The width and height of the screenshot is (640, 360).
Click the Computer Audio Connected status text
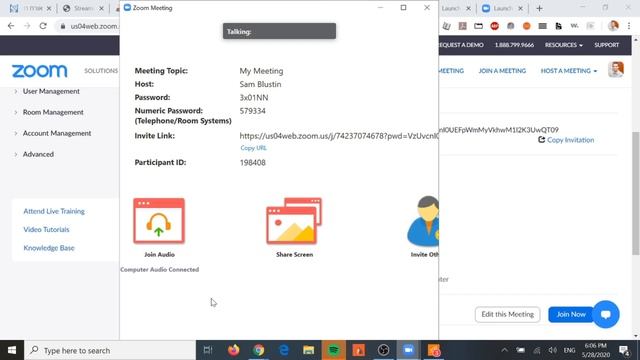pos(160,269)
